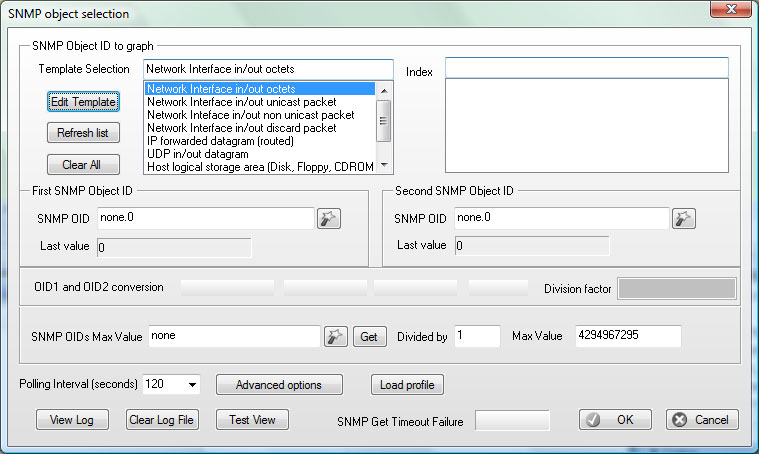Select 'UDP in/out datagram' template
The height and width of the screenshot is (454, 759).
tap(260, 154)
